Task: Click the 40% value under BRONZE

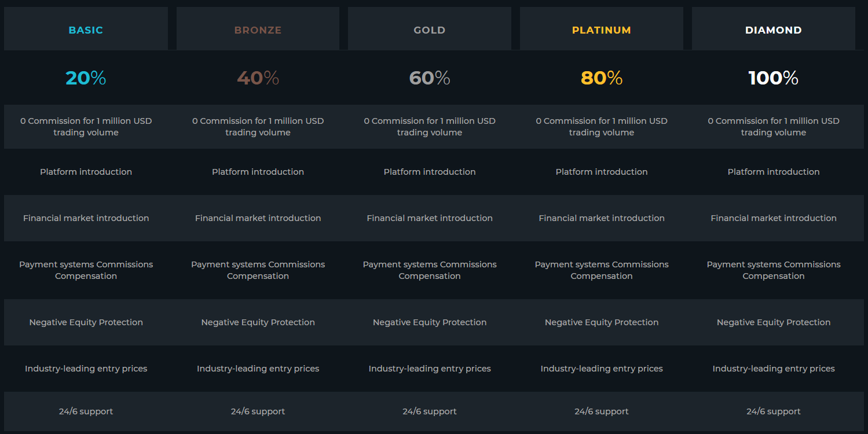Action: pyautogui.click(x=258, y=78)
